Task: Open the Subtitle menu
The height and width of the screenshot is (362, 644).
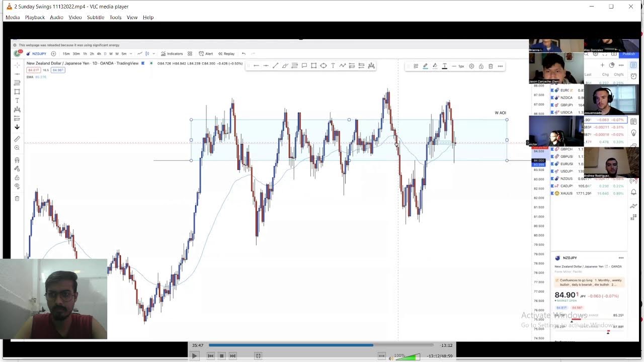Action: (96, 17)
